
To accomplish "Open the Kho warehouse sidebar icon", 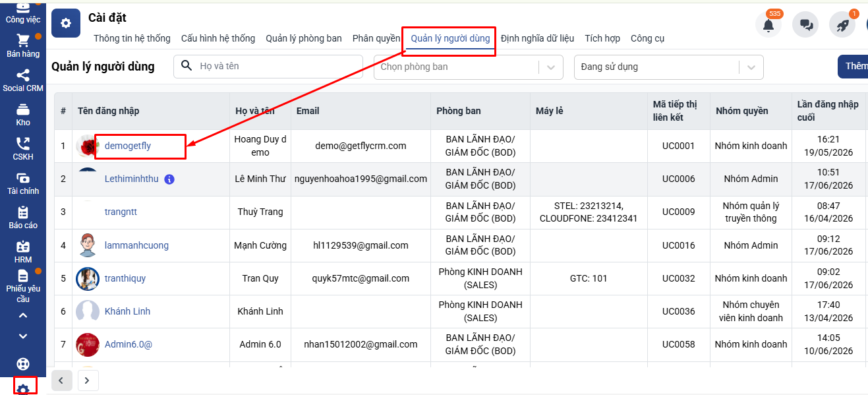I will [x=23, y=109].
